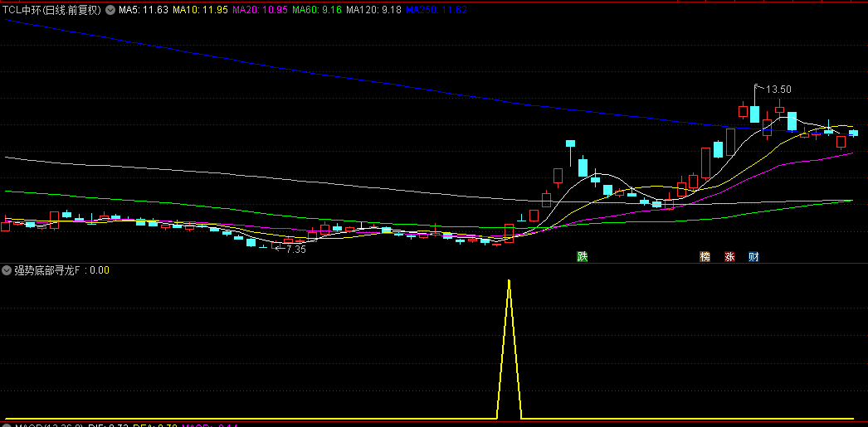Screen dimensions: 868x427
Task: Expand the 强势底部寻龙F indicator menu arrow
Action: click(7, 270)
